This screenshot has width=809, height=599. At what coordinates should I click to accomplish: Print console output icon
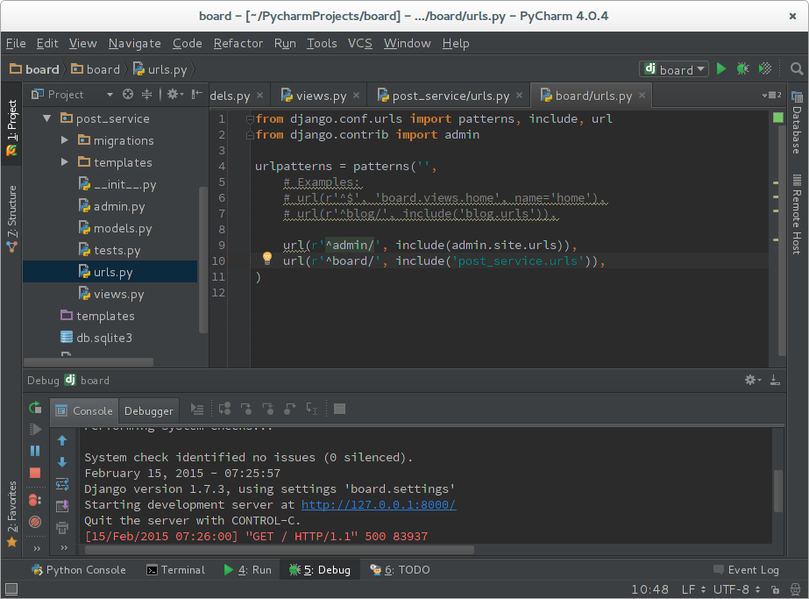62,528
